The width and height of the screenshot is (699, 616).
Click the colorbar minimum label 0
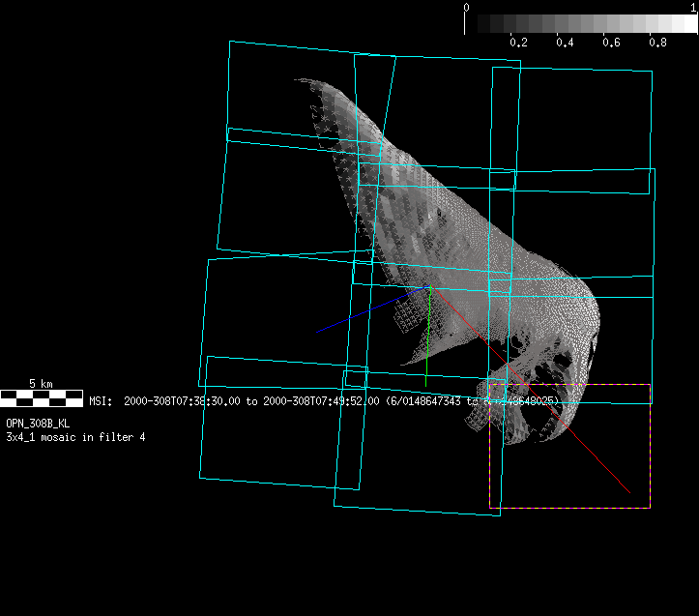tap(467, 7)
